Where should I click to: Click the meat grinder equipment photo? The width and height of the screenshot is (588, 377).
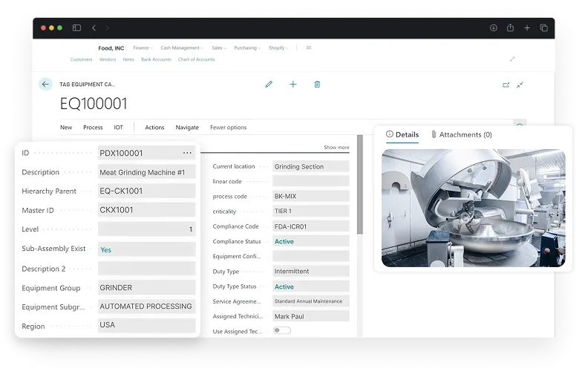pyautogui.click(x=473, y=208)
